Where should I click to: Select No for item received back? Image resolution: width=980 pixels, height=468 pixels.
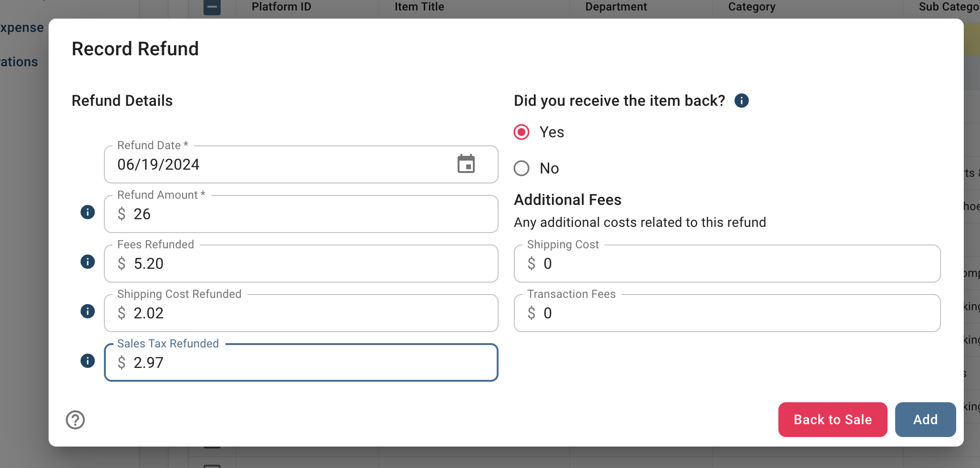[x=521, y=168]
